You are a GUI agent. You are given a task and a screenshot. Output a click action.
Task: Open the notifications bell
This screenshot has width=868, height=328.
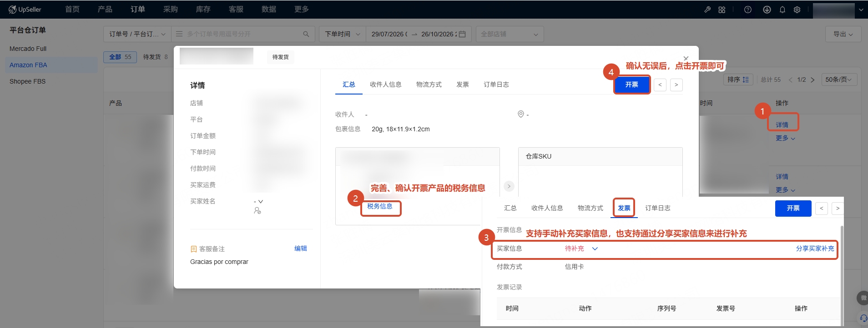click(782, 10)
